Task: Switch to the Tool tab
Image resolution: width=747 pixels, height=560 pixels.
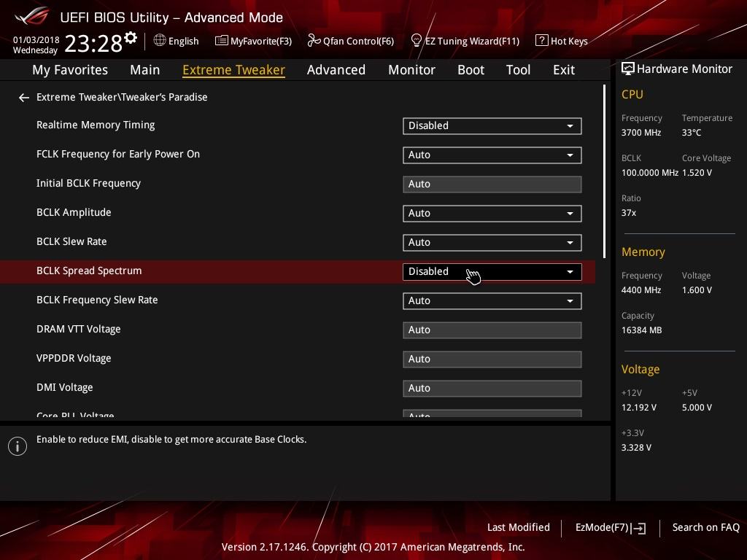Action: tap(518, 70)
